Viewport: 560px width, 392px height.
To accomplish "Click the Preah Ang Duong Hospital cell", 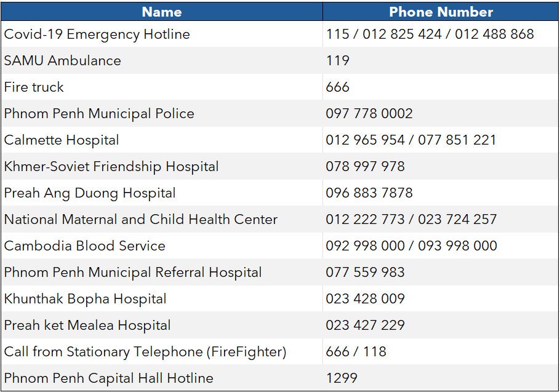I will [90, 193].
